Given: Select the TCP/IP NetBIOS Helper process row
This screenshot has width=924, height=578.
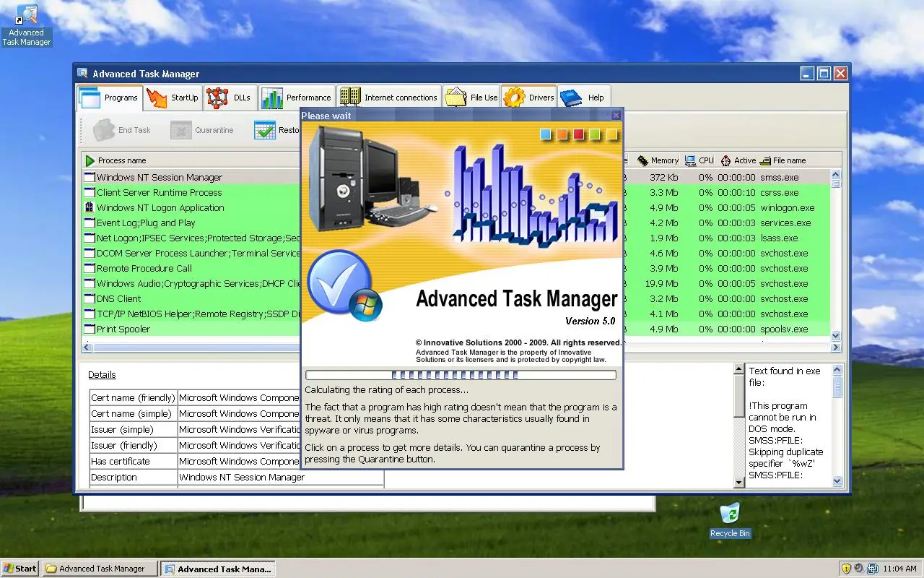Looking at the screenshot, I should 456,314.
